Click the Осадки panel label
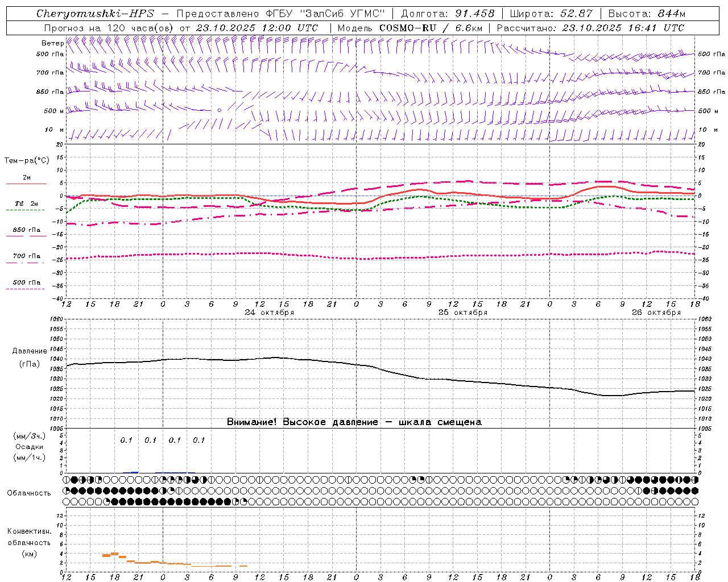The image size is (728, 582). click(x=30, y=447)
